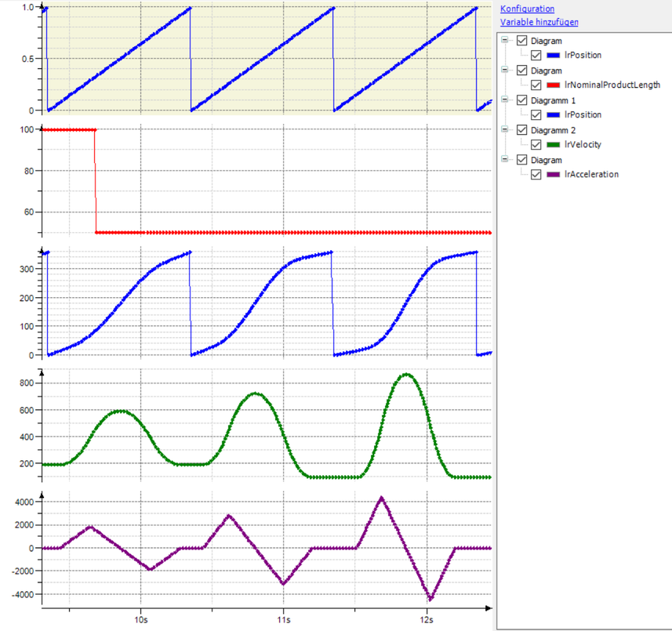Click the blue swatch under Diagramm 1
Image resolution: width=672 pixels, height=631 pixels.
(554, 115)
